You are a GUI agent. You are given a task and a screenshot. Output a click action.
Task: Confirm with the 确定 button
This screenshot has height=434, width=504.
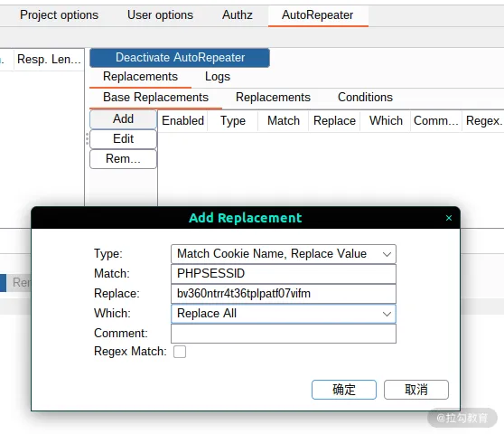coord(343,390)
